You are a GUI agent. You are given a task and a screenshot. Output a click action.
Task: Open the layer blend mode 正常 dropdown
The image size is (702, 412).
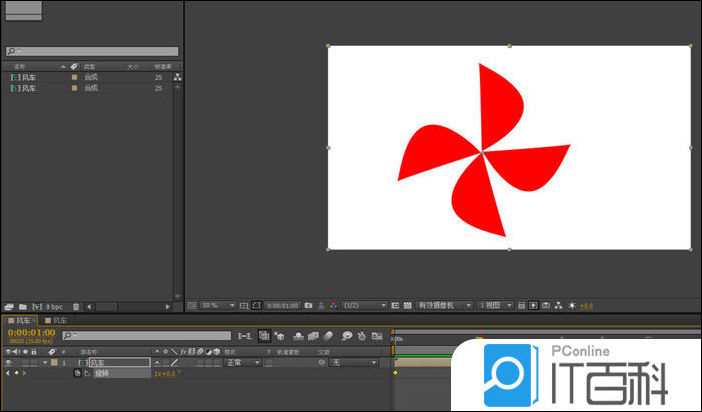(242, 362)
